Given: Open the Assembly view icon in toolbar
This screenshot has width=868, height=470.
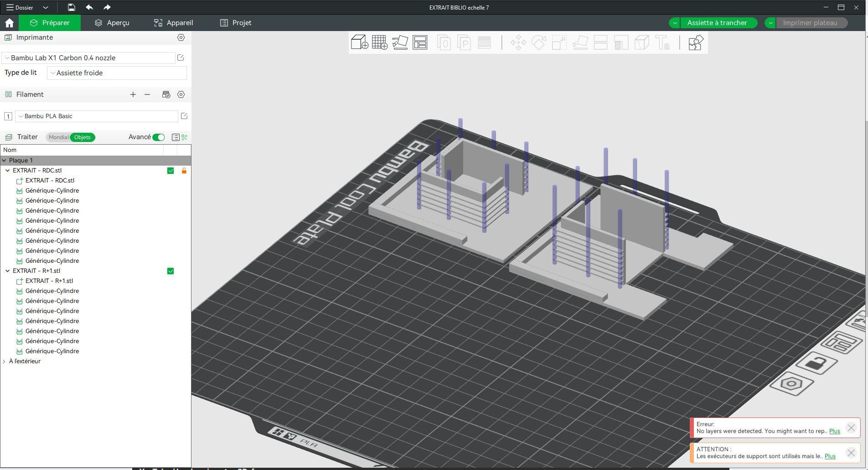Looking at the screenshot, I should pyautogui.click(x=696, y=42).
